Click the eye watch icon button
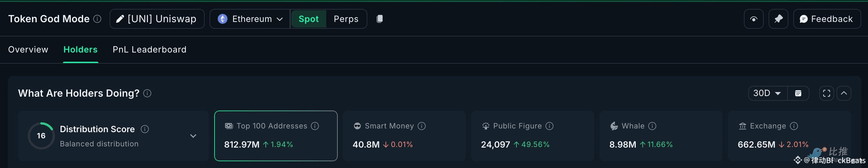Viewport: 868px width, 168px height. coord(753,19)
